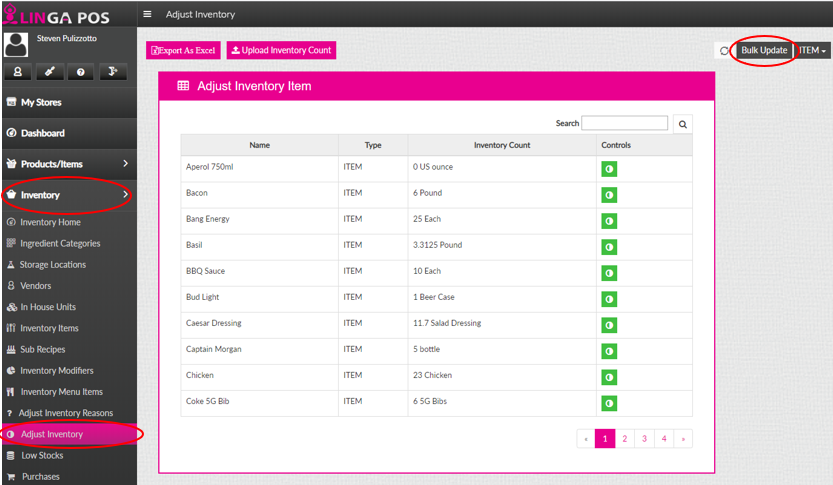The image size is (833, 485).
Task: Click Export As Excel button
Action: pos(183,50)
